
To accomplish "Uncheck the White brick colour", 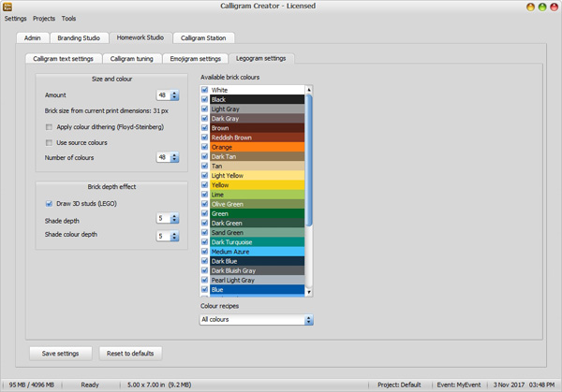I will click(x=204, y=90).
